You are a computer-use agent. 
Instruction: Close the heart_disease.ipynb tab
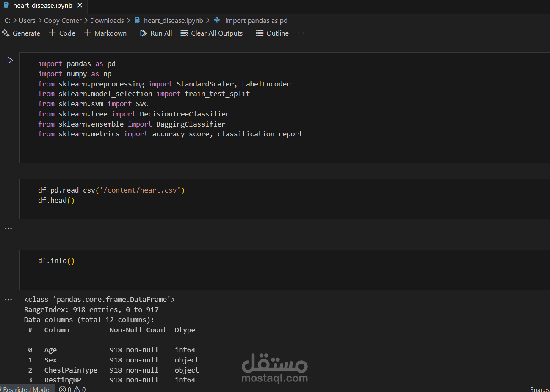[80, 6]
